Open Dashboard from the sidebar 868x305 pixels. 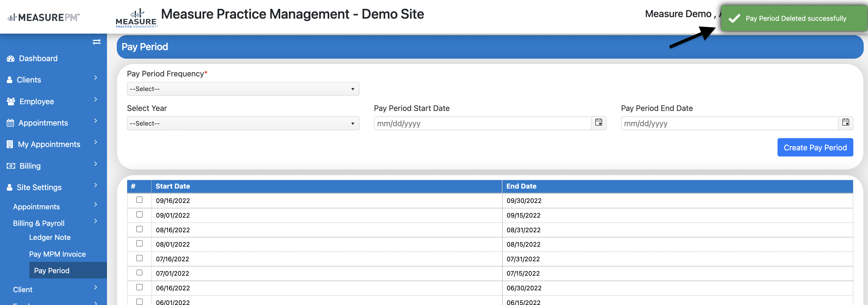point(38,59)
